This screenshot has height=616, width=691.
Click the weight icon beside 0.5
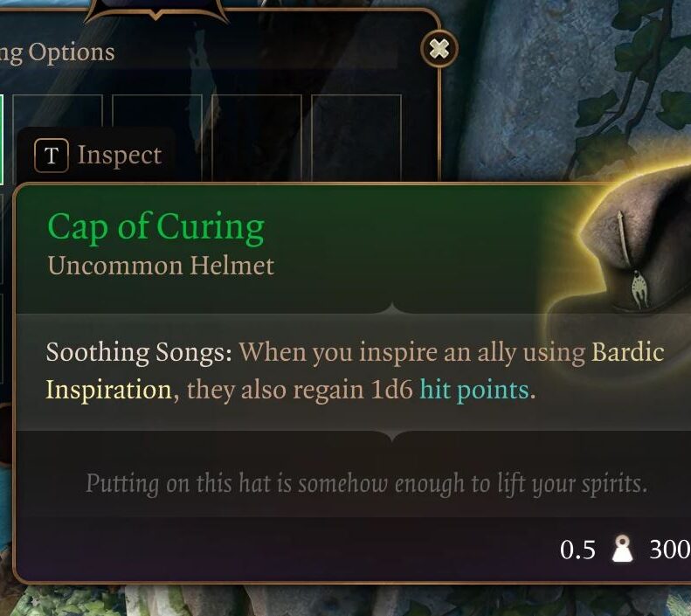click(622, 549)
